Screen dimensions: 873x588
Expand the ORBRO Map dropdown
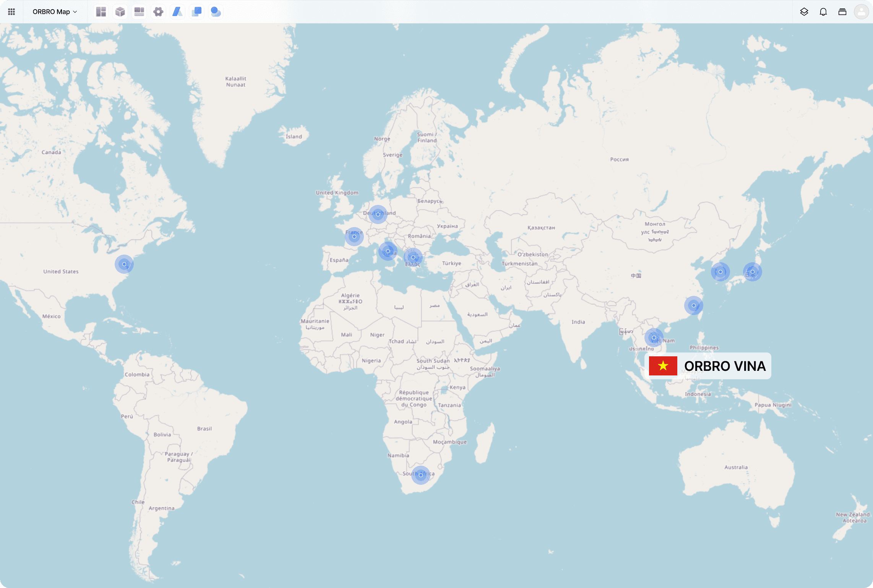pos(55,12)
